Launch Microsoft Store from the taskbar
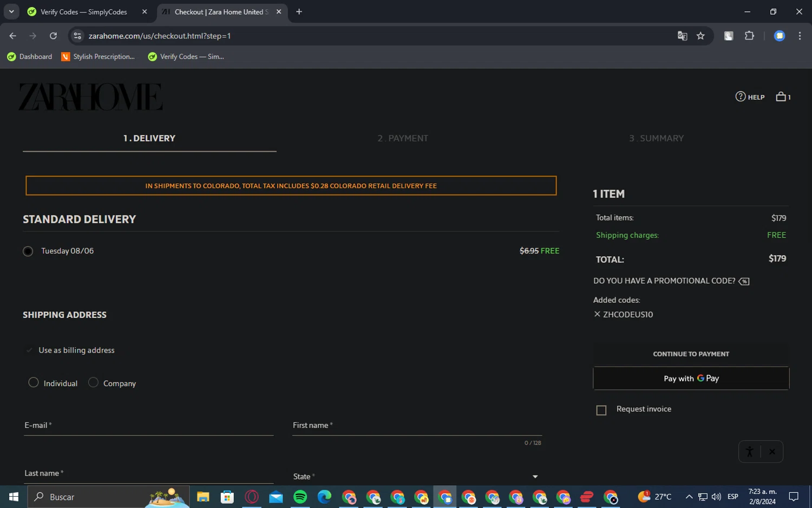The image size is (812, 508). pos(227,497)
